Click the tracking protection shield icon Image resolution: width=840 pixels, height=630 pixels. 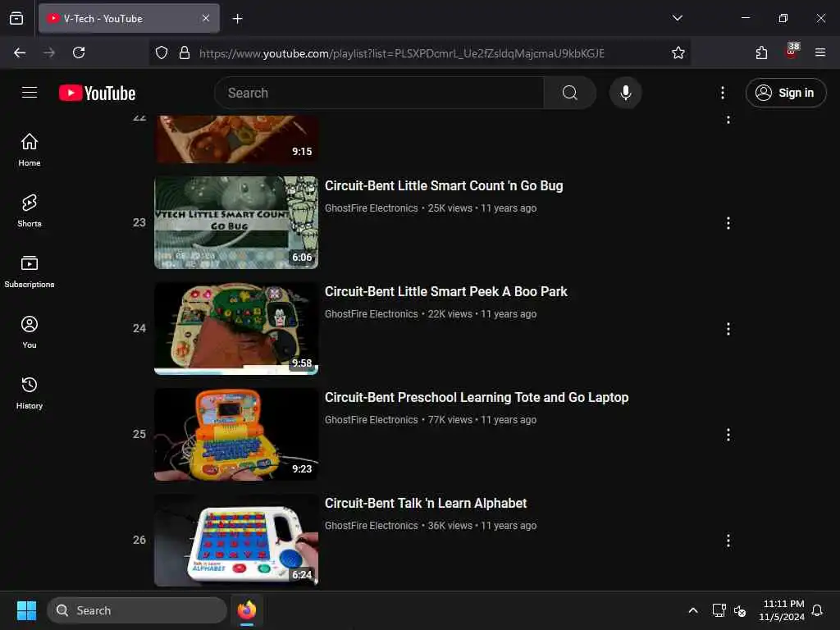coord(162,52)
